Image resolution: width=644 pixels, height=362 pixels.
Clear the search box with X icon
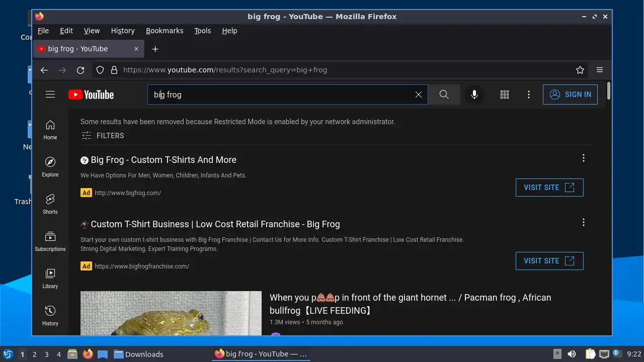point(418,95)
